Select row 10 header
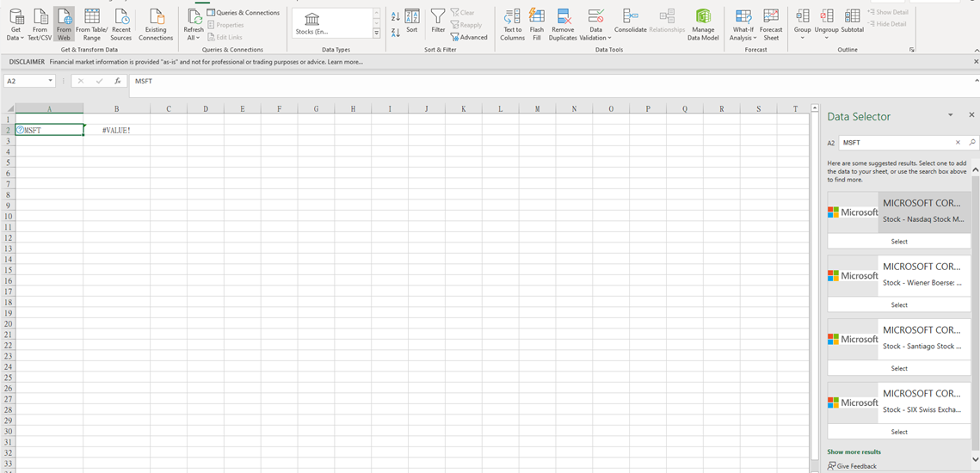The height and width of the screenshot is (473, 980). 8,216
